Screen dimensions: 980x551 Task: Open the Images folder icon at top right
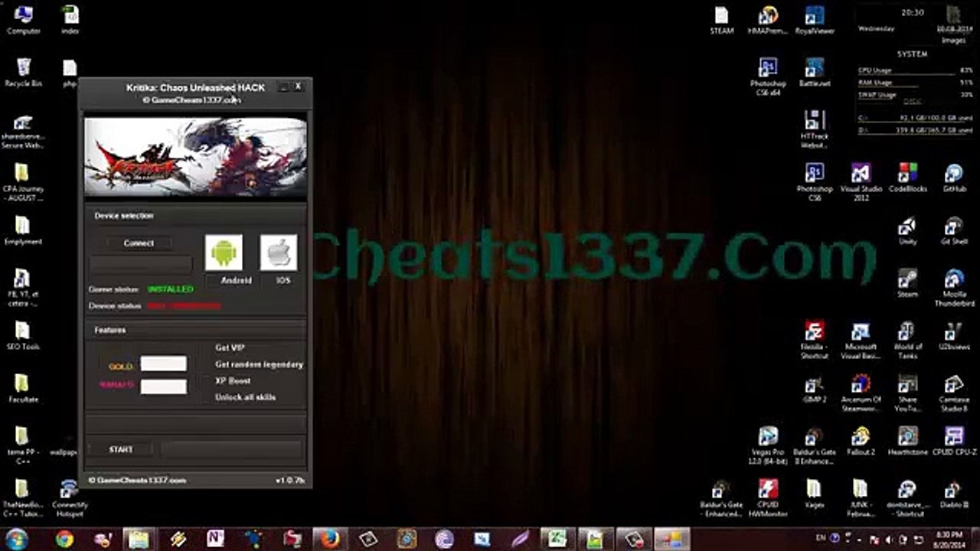click(954, 23)
